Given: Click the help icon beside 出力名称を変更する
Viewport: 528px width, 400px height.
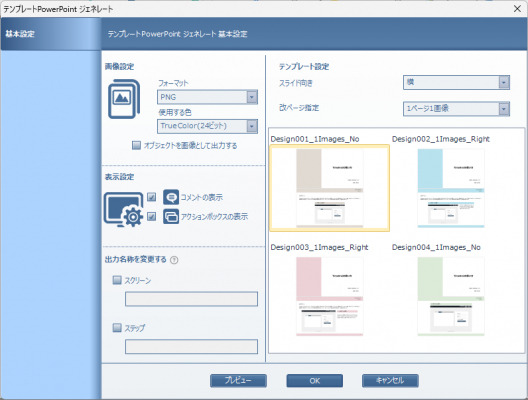Looking at the screenshot, I should point(174,260).
